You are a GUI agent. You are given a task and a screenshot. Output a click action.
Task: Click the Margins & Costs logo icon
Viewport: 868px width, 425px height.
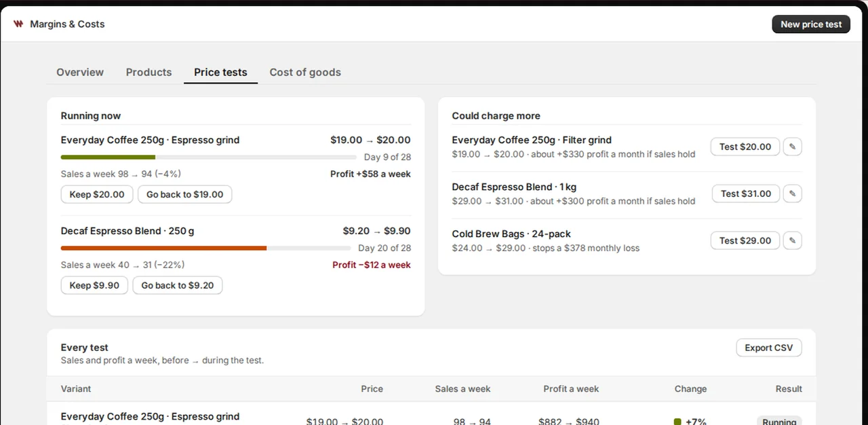pos(18,24)
